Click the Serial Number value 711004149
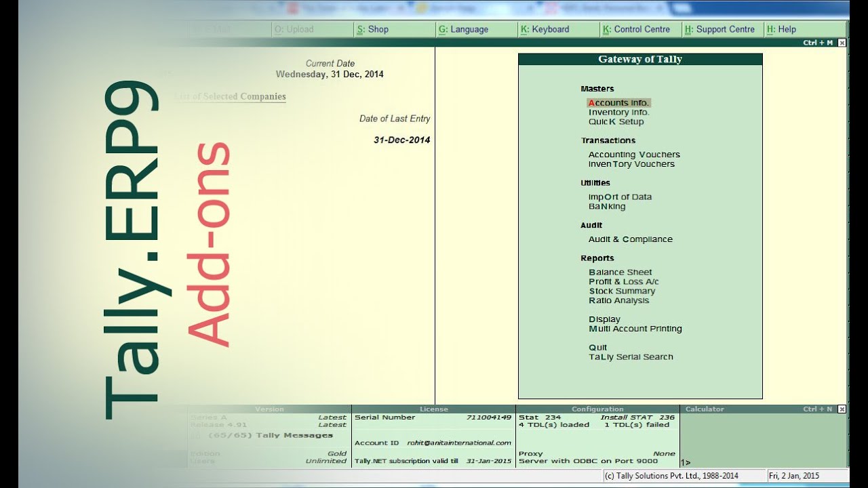 [x=488, y=418]
